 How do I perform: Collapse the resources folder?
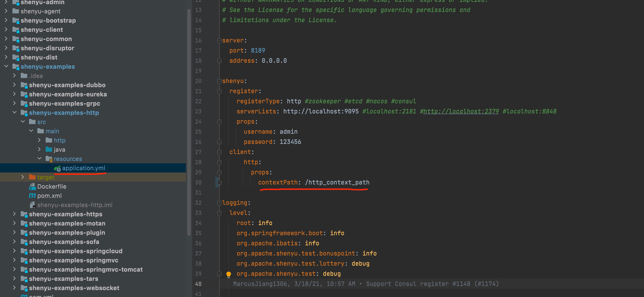pos(39,158)
